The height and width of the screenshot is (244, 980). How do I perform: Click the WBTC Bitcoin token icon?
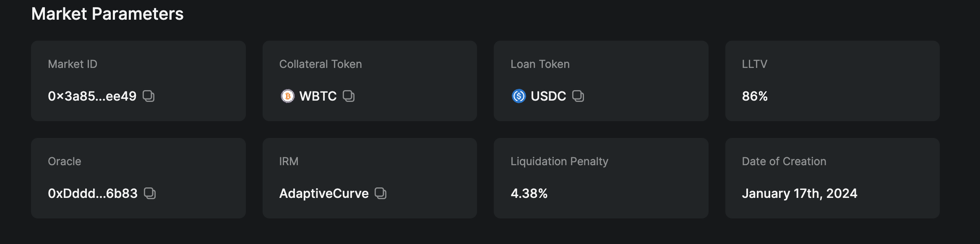click(288, 96)
